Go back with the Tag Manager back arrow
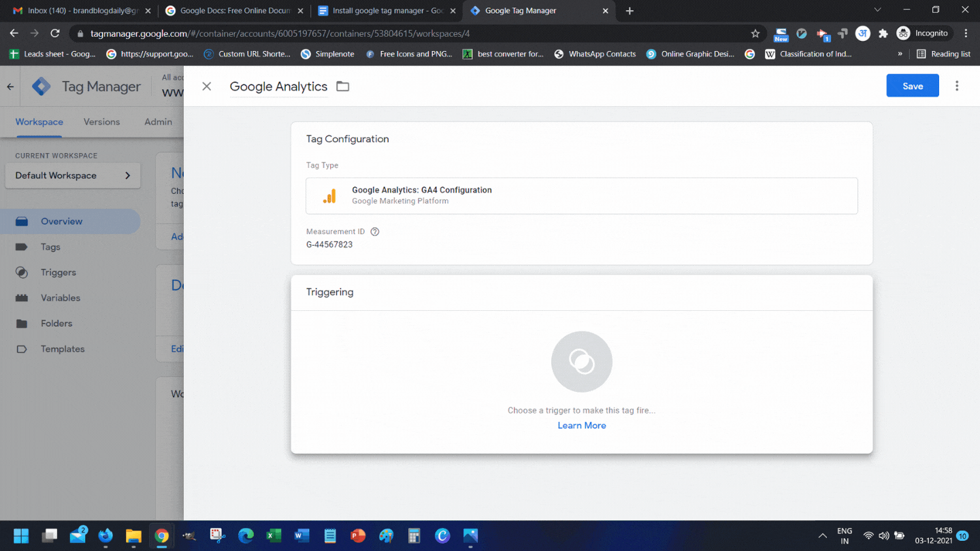Image resolution: width=980 pixels, height=551 pixels. (10, 86)
